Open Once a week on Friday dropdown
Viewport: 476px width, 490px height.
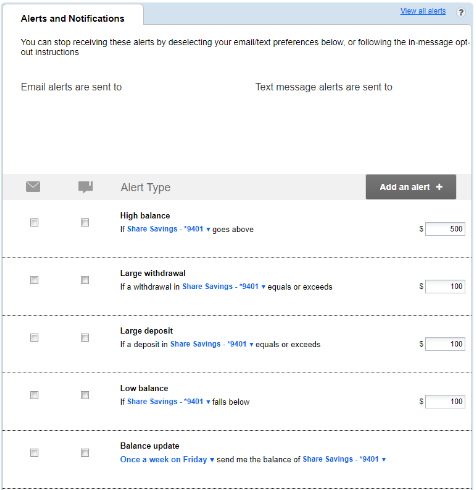[x=167, y=459]
